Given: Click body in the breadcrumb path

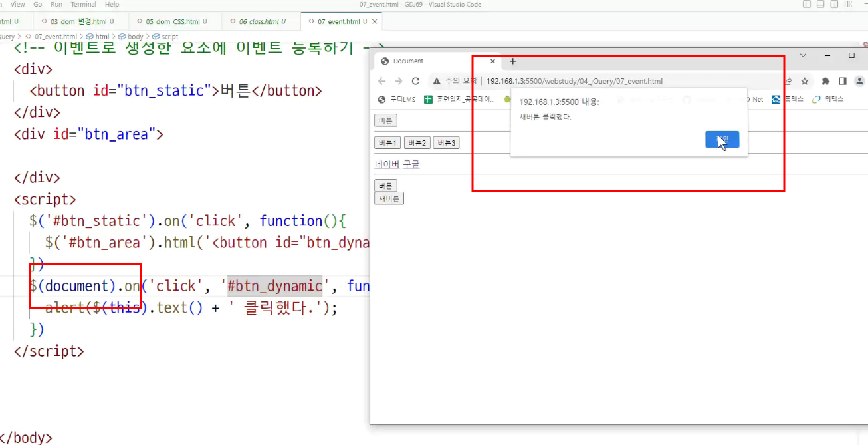Looking at the screenshot, I should [x=130, y=37].
